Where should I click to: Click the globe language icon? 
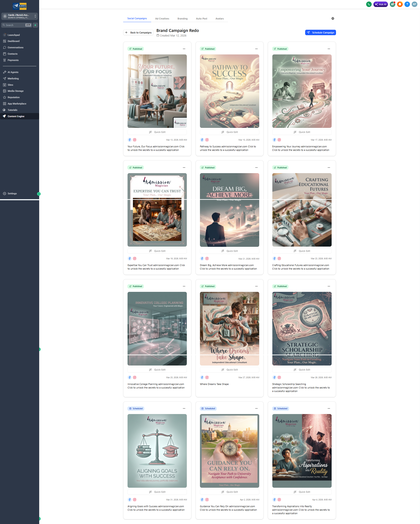coord(333,18)
